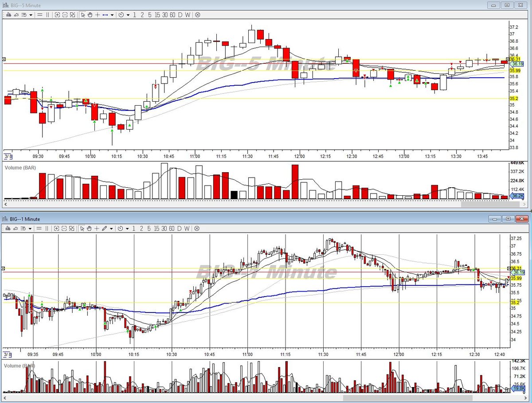This screenshot has height=403, width=532.
Task: Toggle the marker box at left of 5-minute chart
Action: point(4,59)
